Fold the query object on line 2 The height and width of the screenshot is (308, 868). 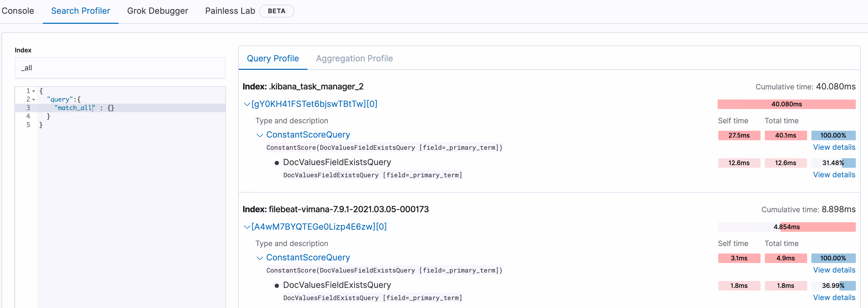(x=34, y=99)
